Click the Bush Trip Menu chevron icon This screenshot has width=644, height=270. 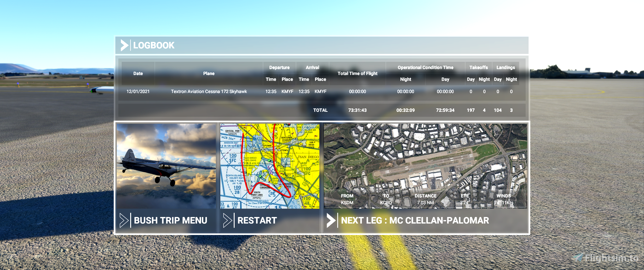pyautogui.click(x=124, y=221)
